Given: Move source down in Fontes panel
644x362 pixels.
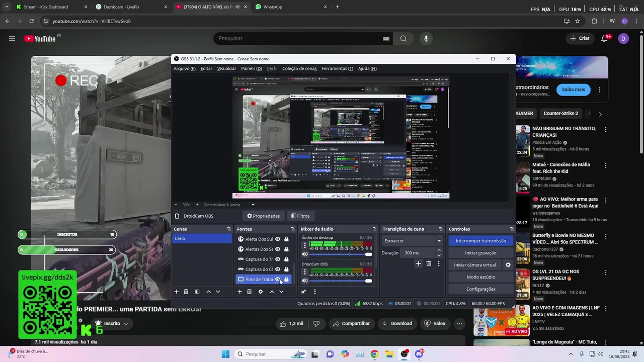Looking at the screenshot, I should (x=281, y=292).
